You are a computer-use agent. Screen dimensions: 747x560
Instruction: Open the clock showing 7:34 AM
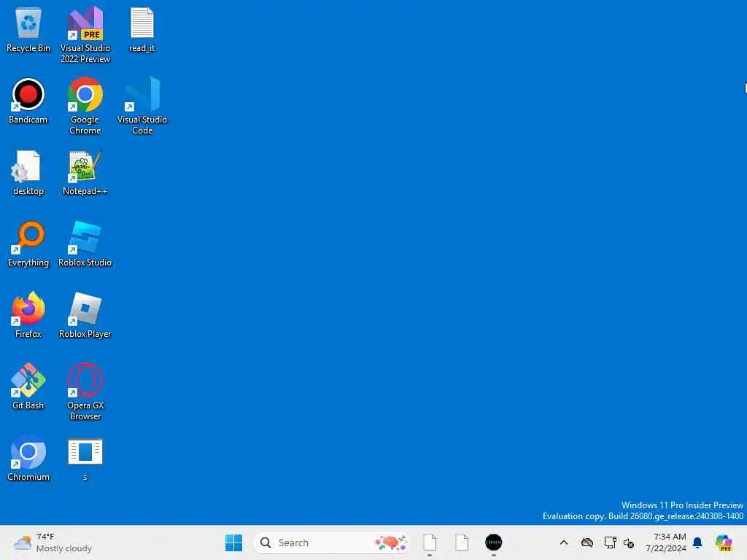tap(666, 542)
